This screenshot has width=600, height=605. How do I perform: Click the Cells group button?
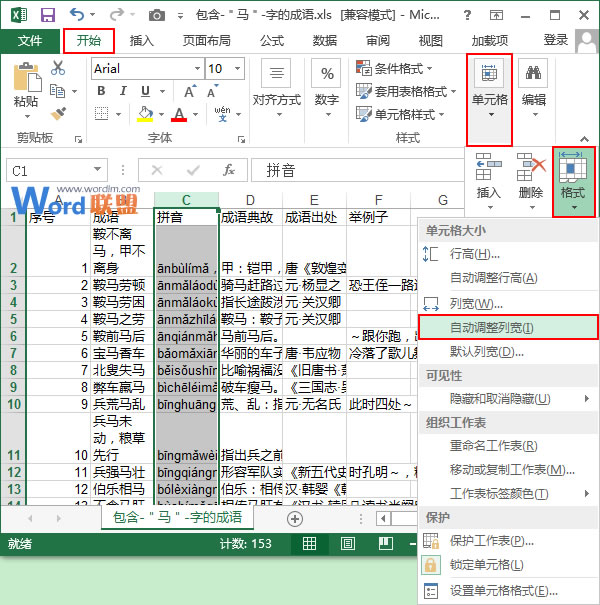pyautogui.click(x=489, y=100)
